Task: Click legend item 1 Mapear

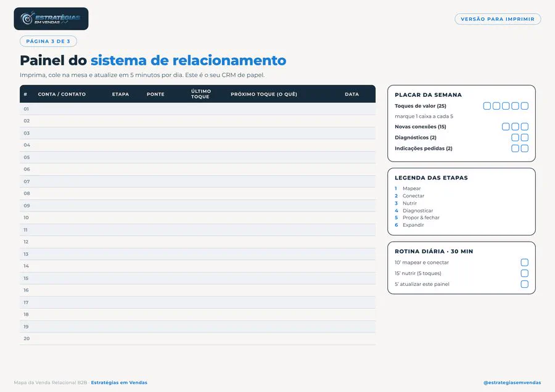Action: pyautogui.click(x=408, y=189)
